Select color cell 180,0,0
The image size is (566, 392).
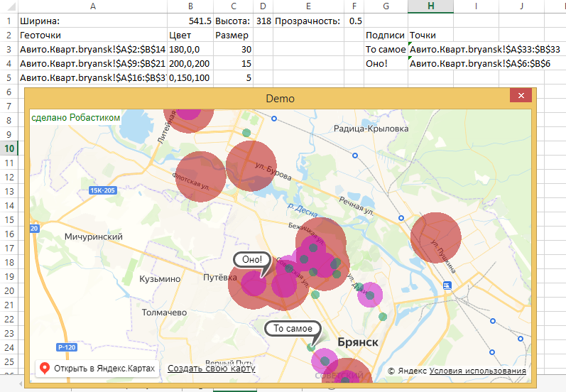pyautogui.click(x=190, y=49)
